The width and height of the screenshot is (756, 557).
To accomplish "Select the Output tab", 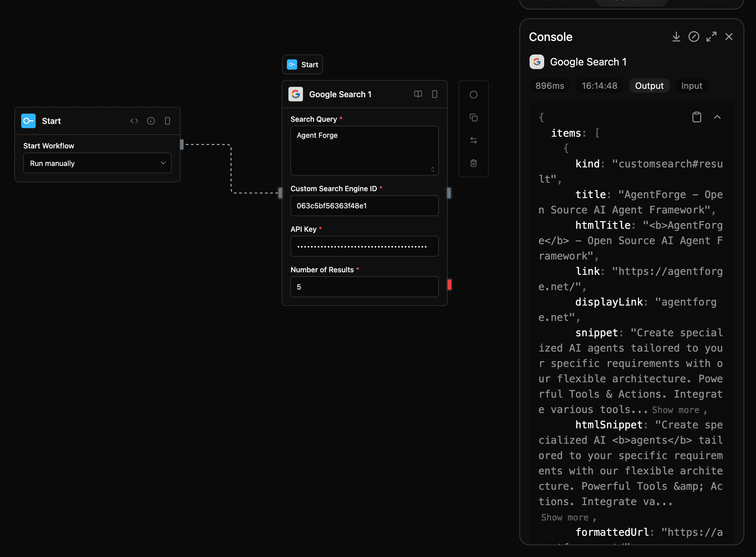I will [x=649, y=86].
